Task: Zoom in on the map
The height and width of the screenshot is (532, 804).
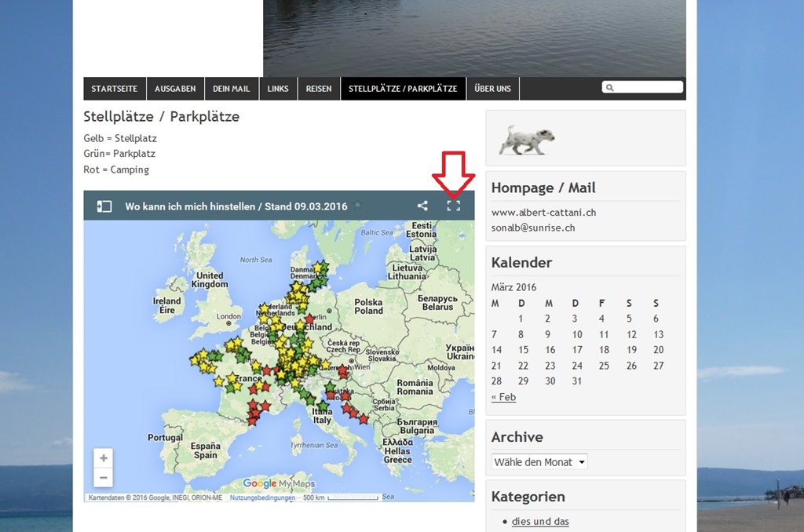Action: [104, 458]
